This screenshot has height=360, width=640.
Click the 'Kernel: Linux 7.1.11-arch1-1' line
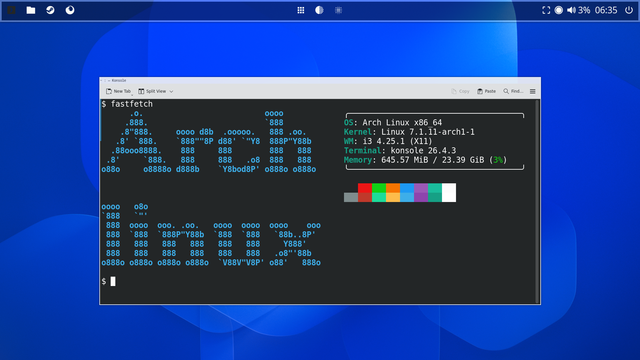[x=409, y=132]
